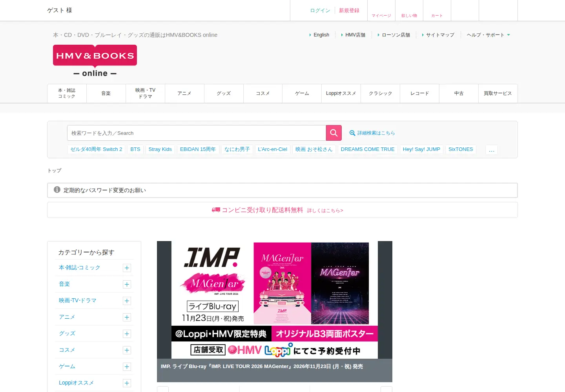The height and width of the screenshot is (392, 565).
Task: Select the L'Arc-en-Ciel keyword tag
Action: (x=273, y=149)
